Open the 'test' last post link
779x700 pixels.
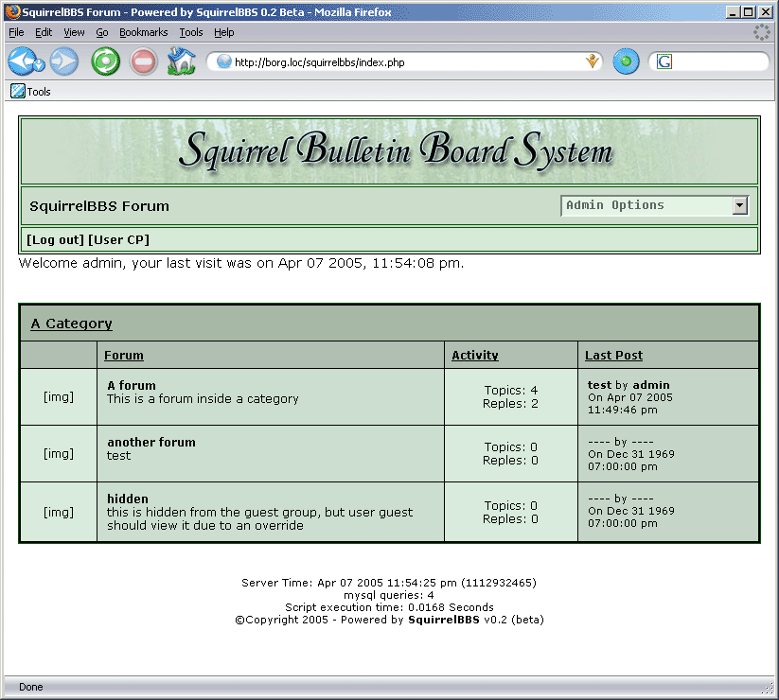click(x=600, y=385)
